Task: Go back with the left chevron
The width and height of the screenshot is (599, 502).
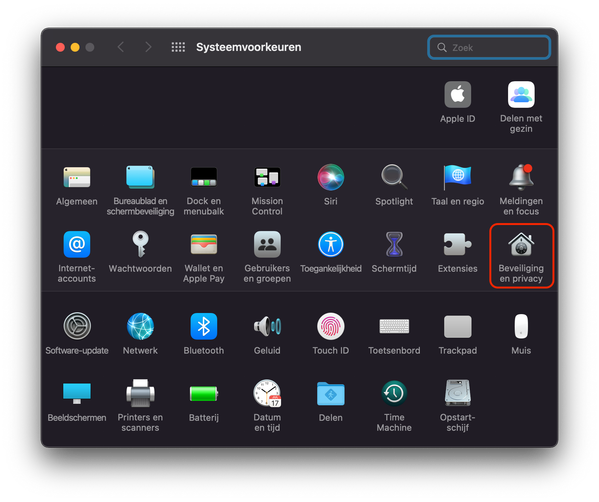Action: click(x=121, y=47)
